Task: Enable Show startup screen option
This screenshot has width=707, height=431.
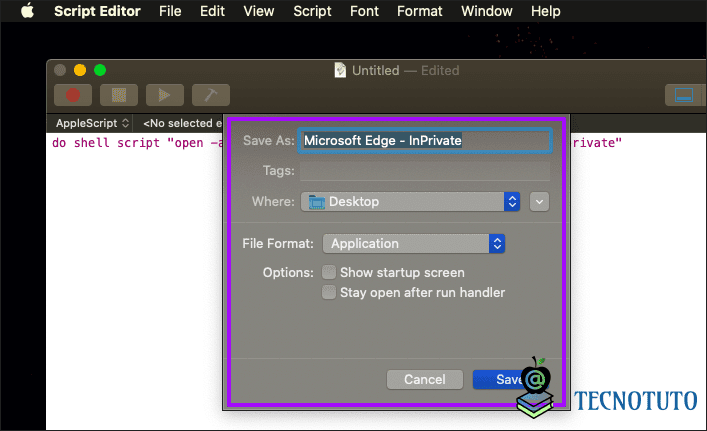Action: pyautogui.click(x=329, y=272)
